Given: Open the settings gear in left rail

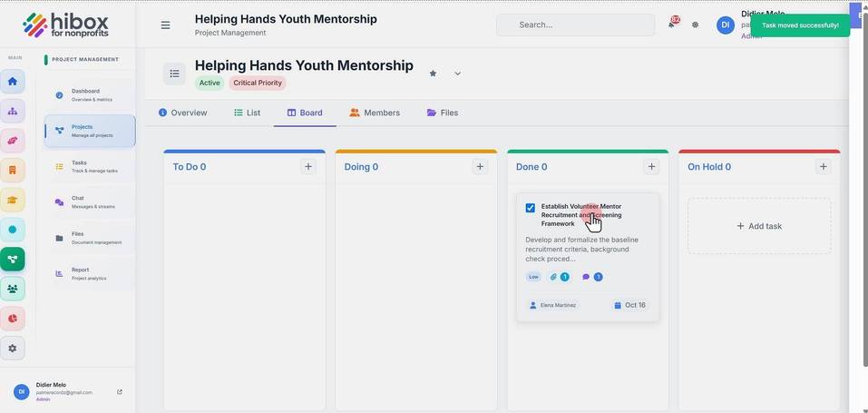Looking at the screenshot, I should [12, 349].
